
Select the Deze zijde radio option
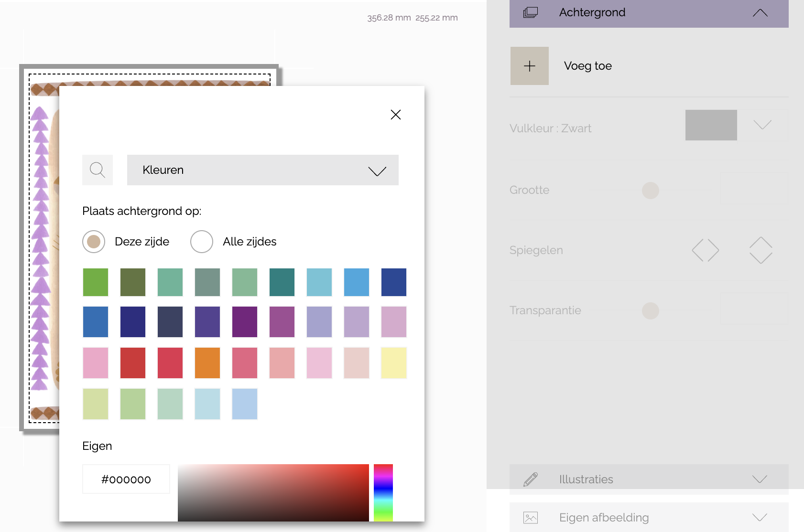(94, 242)
